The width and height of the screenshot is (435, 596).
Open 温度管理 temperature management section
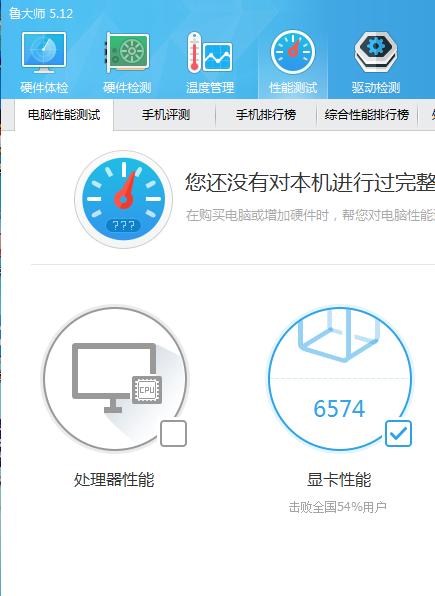click(x=210, y=63)
